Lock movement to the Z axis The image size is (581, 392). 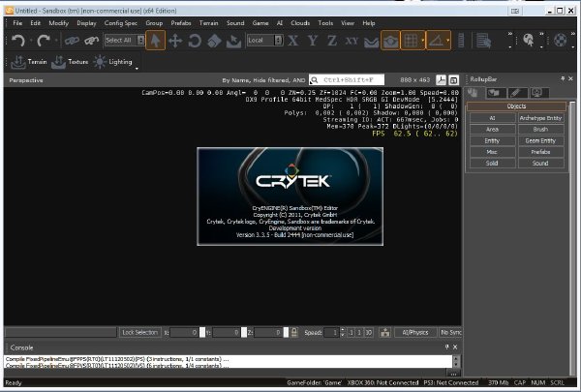coord(332,40)
